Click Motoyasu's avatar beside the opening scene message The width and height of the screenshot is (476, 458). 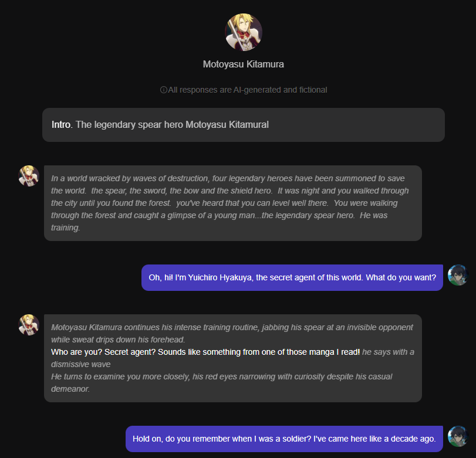click(x=29, y=176)
